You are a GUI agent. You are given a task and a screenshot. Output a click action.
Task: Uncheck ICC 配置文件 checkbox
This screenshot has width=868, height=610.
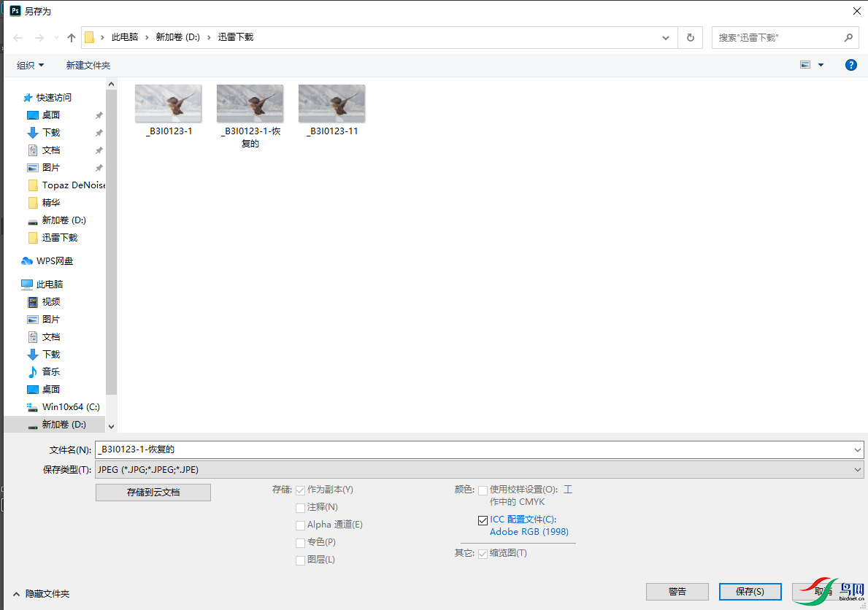(x=483, y=520)
